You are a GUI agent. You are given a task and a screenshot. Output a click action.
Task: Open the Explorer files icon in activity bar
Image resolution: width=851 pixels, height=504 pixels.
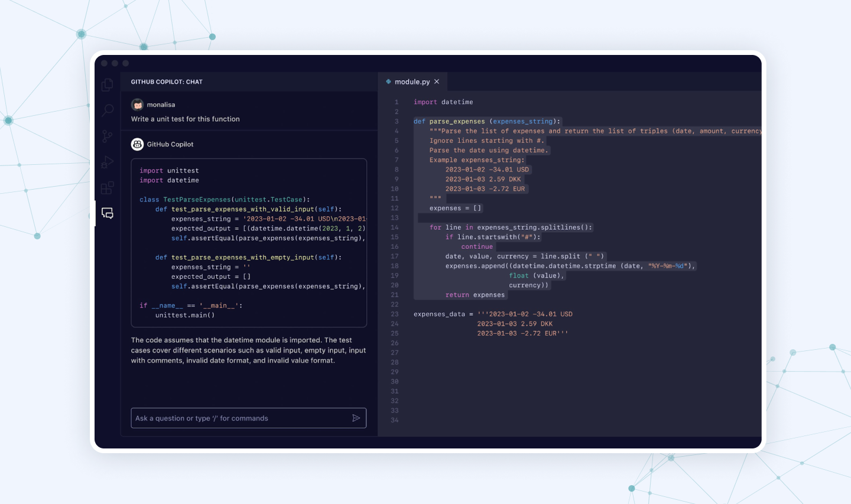click(x=107, y=85)
